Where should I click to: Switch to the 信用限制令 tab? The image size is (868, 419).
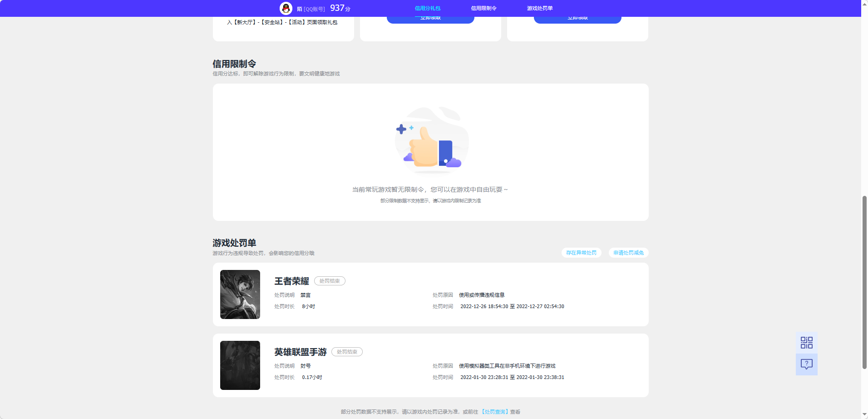point(483,8)
